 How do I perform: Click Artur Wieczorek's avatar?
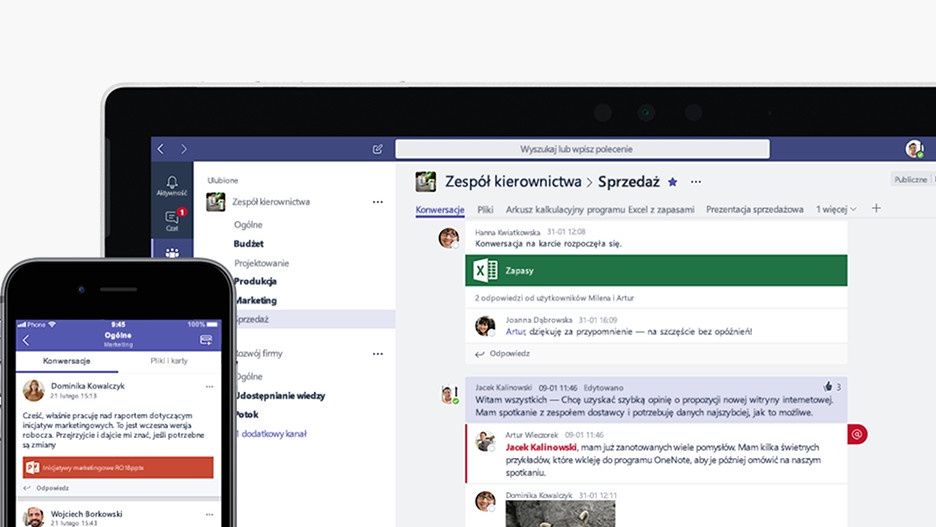485,441
